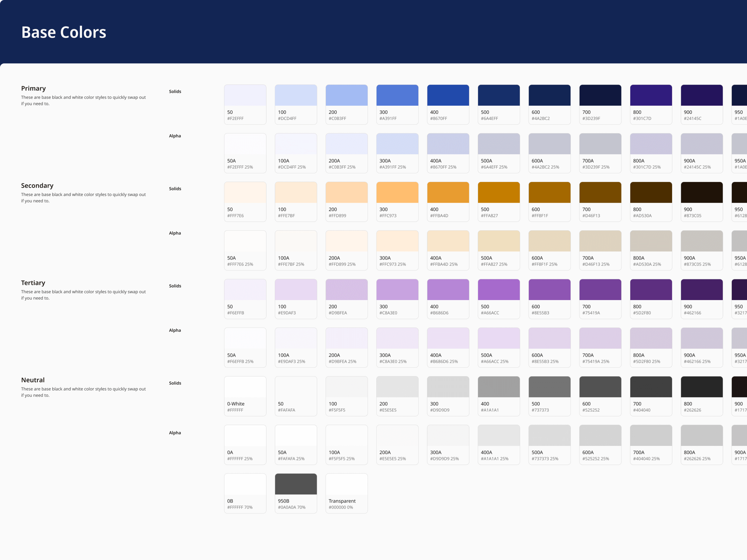Select Tertiary 200 swatch #D9BFEA

point(346,299)
